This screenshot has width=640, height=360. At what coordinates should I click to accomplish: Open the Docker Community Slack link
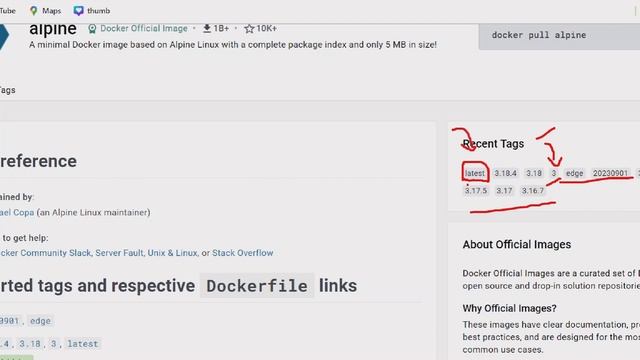coord(45,253)
